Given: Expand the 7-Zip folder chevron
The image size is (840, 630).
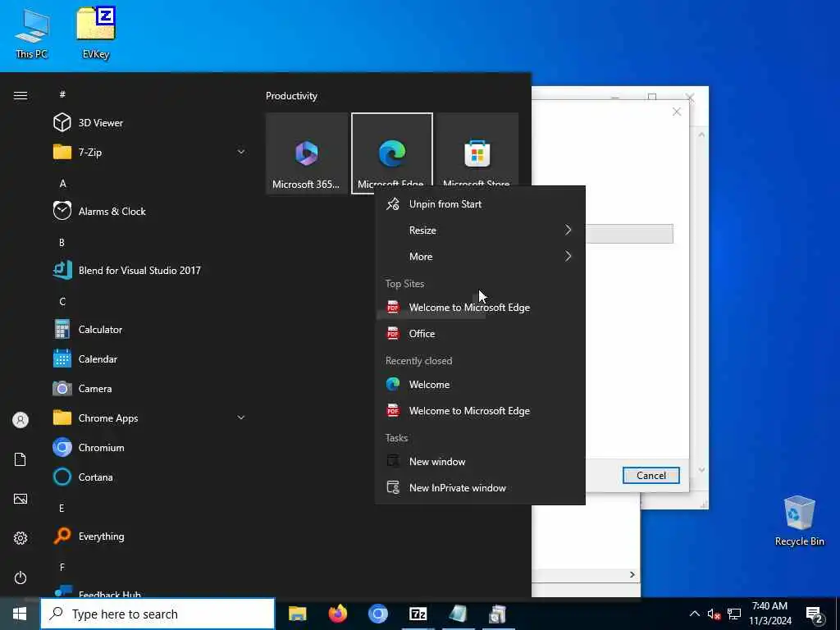Looking at the screenshot, I should click(x=241, y=152).
